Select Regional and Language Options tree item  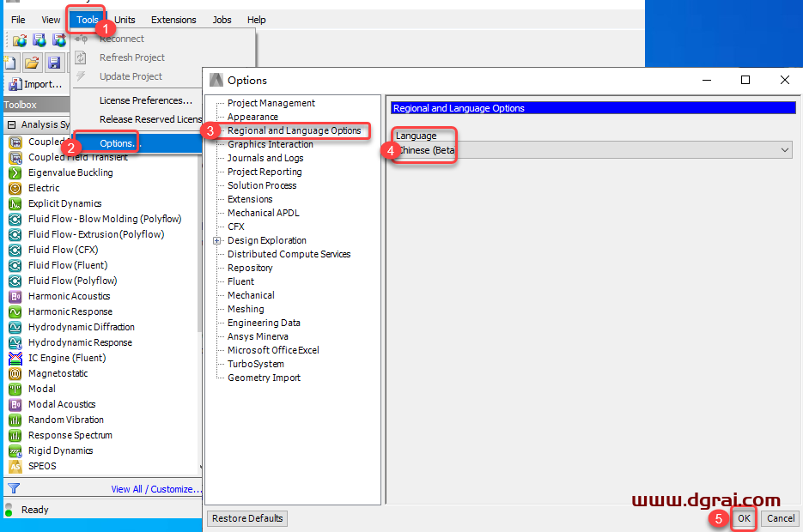(x=295, y=130)
